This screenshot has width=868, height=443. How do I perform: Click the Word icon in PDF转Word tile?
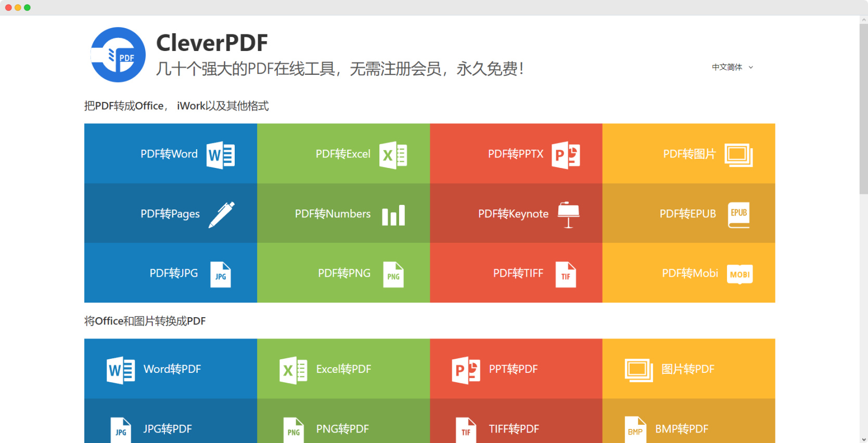[221, 155]
